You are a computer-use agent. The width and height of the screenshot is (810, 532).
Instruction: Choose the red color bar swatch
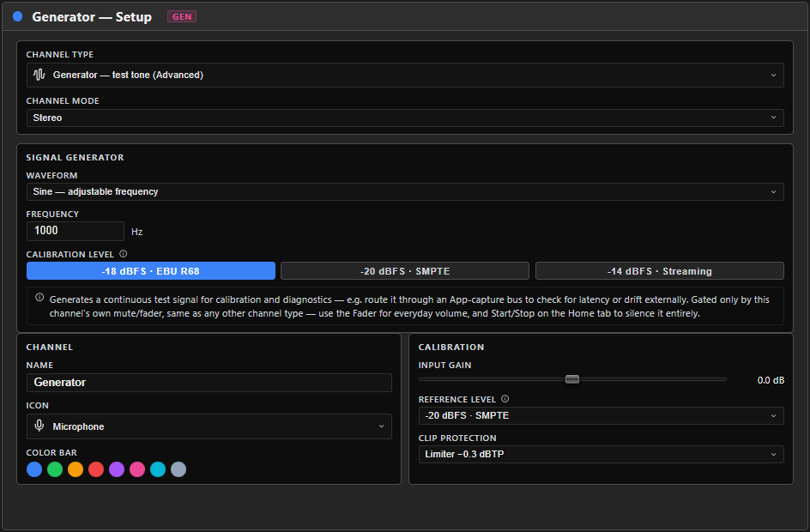click(x=96, y=469)
